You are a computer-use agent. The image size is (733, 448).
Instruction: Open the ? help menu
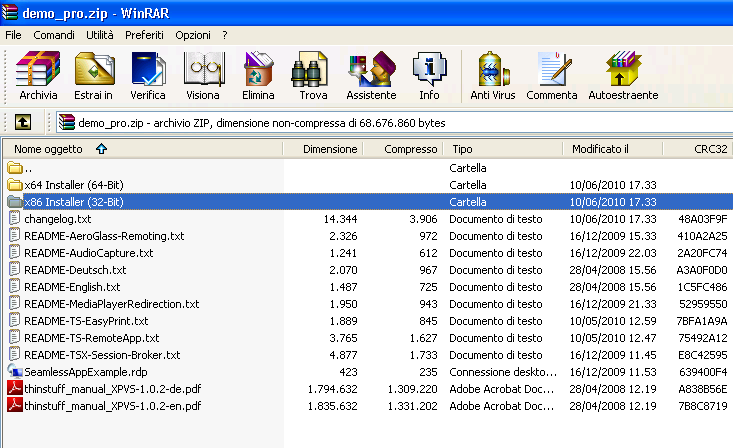pyautogui.click(x=225, y=35)
